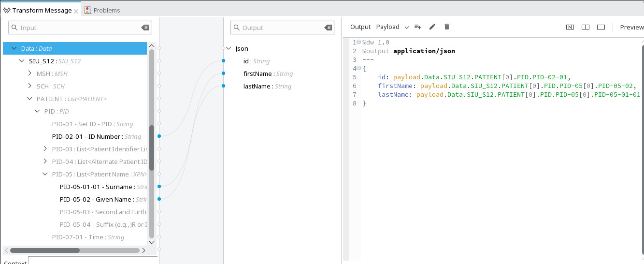
Task: Switch to graphic and source split view
Action: pos(570,27)
